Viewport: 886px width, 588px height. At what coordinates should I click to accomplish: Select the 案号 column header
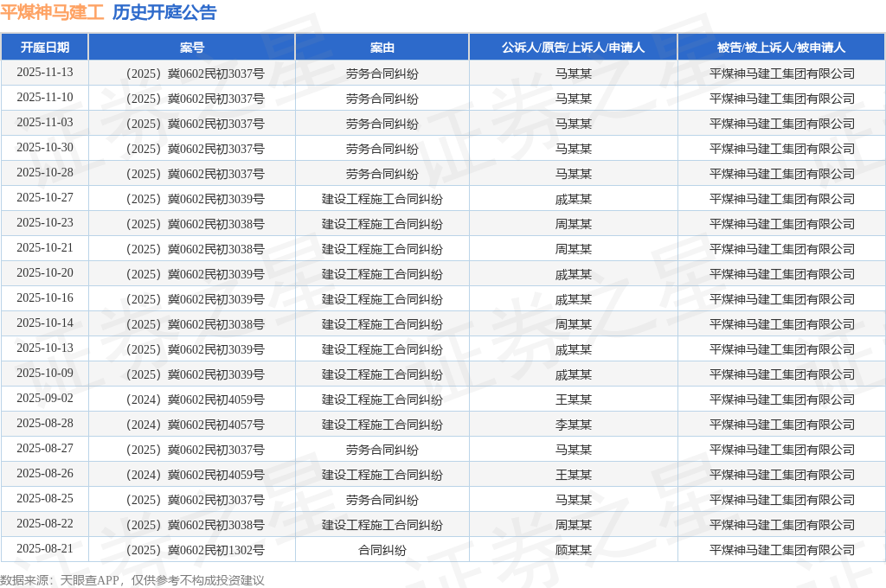[191, 48]
